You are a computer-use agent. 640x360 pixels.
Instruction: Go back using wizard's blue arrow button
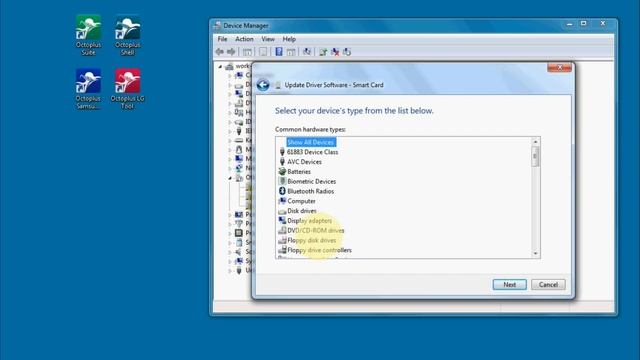click(263, 85)
